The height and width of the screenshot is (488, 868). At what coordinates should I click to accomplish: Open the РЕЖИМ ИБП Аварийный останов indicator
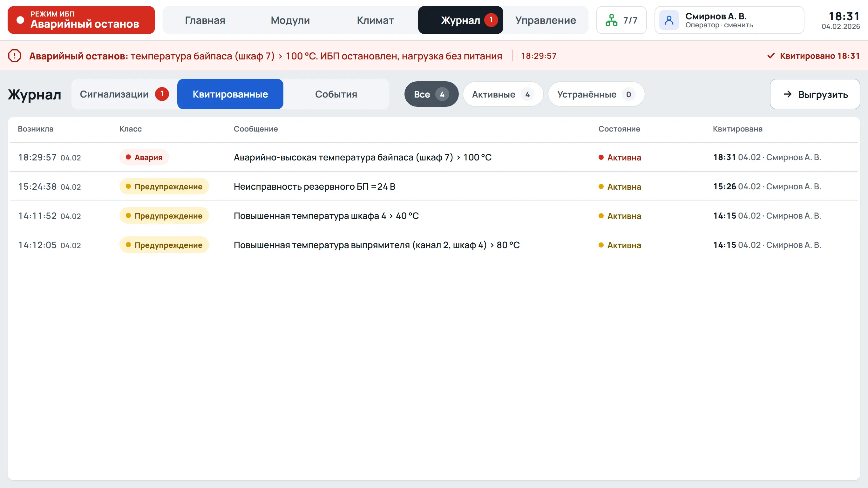coord(81,20)
